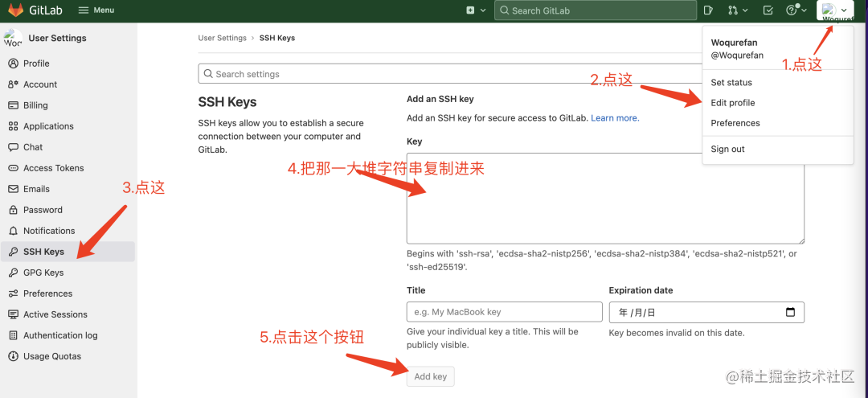Click the Preferences sliders icon in sidebar
The image size is (868, 398).
click(x=14, y=293)
